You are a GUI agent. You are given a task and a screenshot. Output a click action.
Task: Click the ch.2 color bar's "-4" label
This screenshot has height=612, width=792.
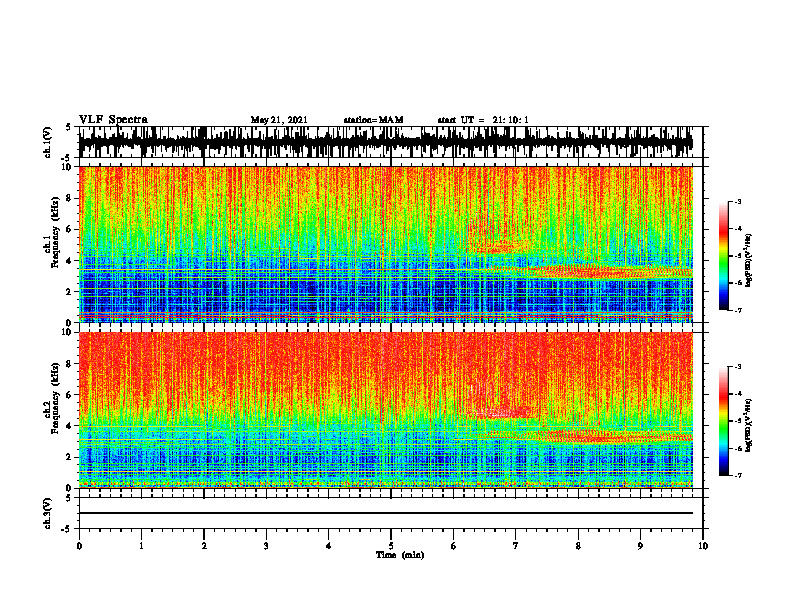tap(737, 394)
